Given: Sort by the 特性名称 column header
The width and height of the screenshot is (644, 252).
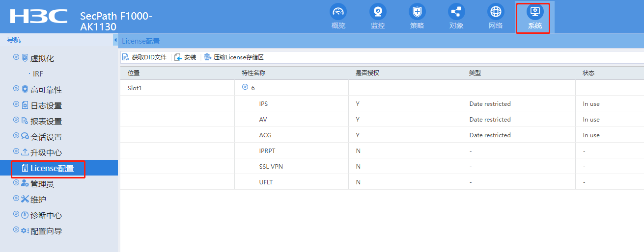Looking at the screenshot, I should pos(253,73).
